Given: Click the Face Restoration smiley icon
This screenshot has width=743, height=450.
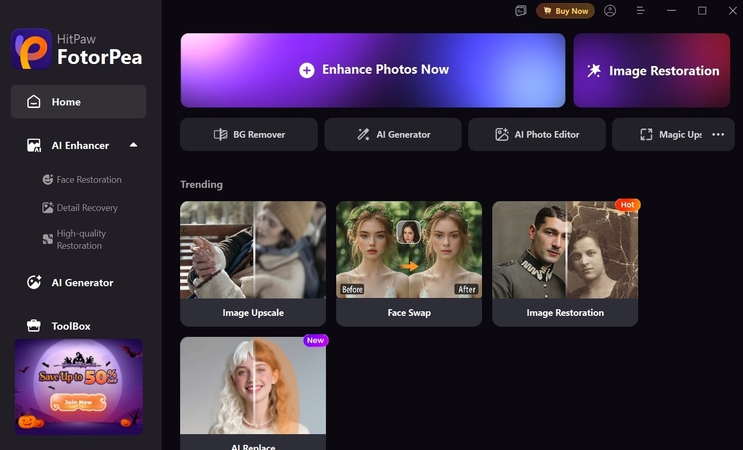Looking at the screenshot, I should pos(47,180).
